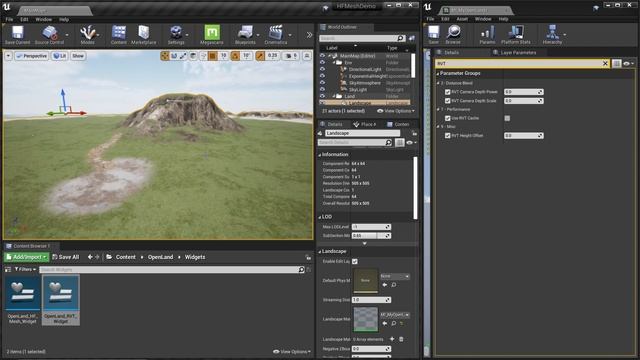
Task: Toggle Enable Edit Layers checkbox
Action: 355,261
